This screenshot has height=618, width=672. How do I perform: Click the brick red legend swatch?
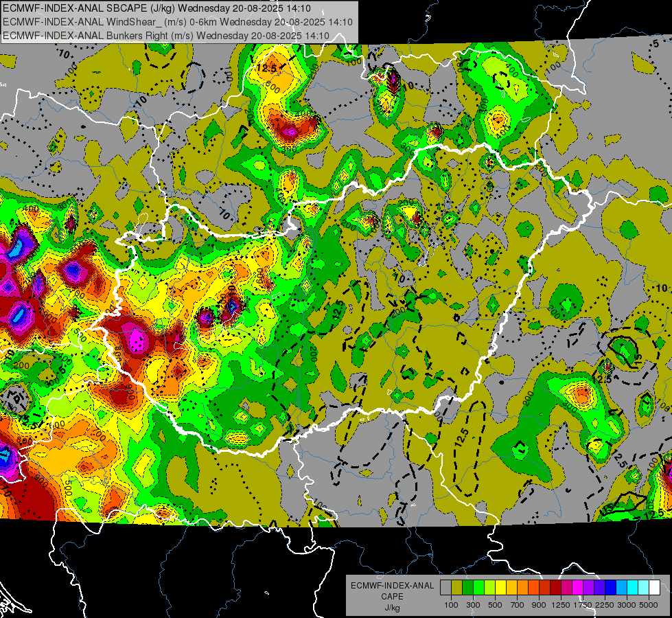(x=545, y=587)
